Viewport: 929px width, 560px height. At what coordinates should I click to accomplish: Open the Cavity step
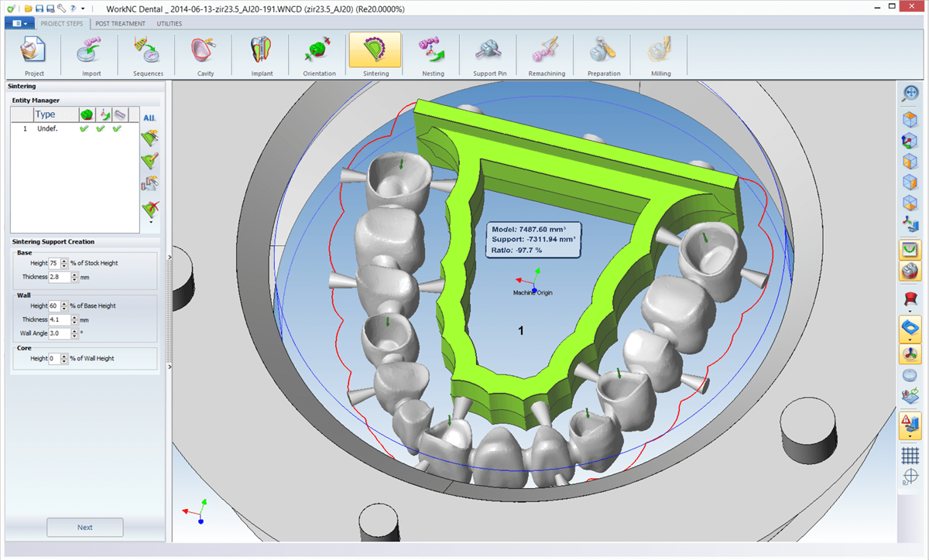[x=204, y=54]
